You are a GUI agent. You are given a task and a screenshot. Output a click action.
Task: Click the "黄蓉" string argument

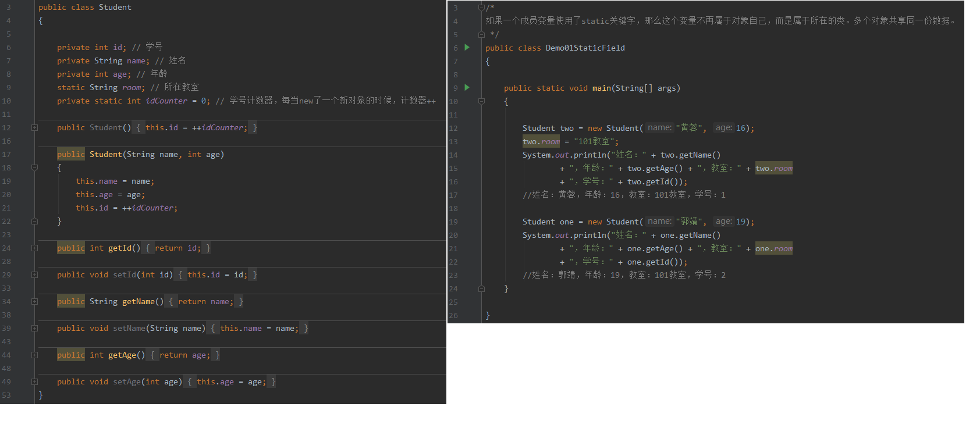click(x=689, y=129)
